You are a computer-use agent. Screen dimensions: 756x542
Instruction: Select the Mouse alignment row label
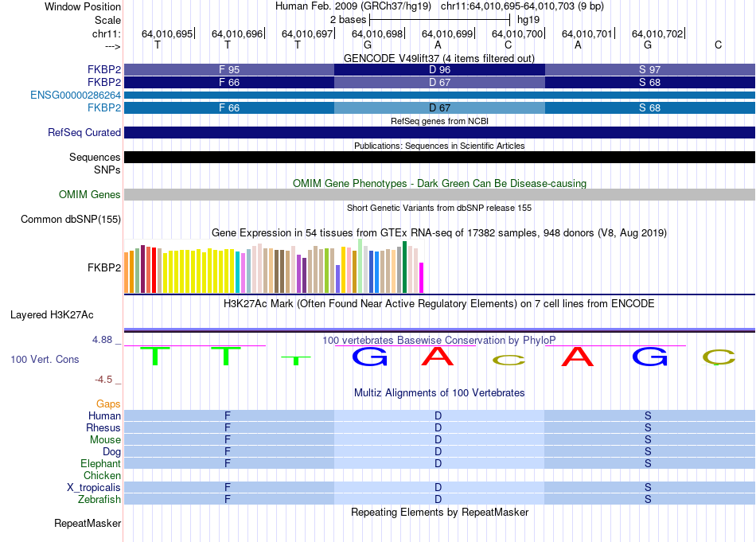[105, 440]
